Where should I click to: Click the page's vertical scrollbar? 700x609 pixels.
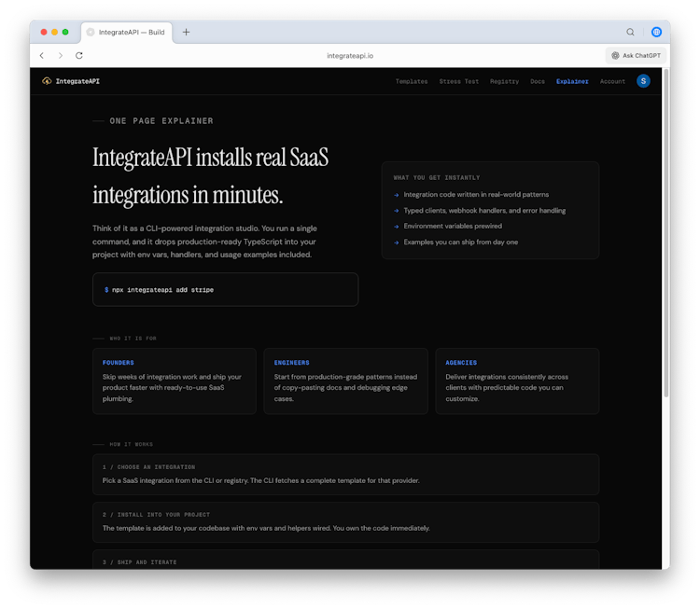pos(665,233)
